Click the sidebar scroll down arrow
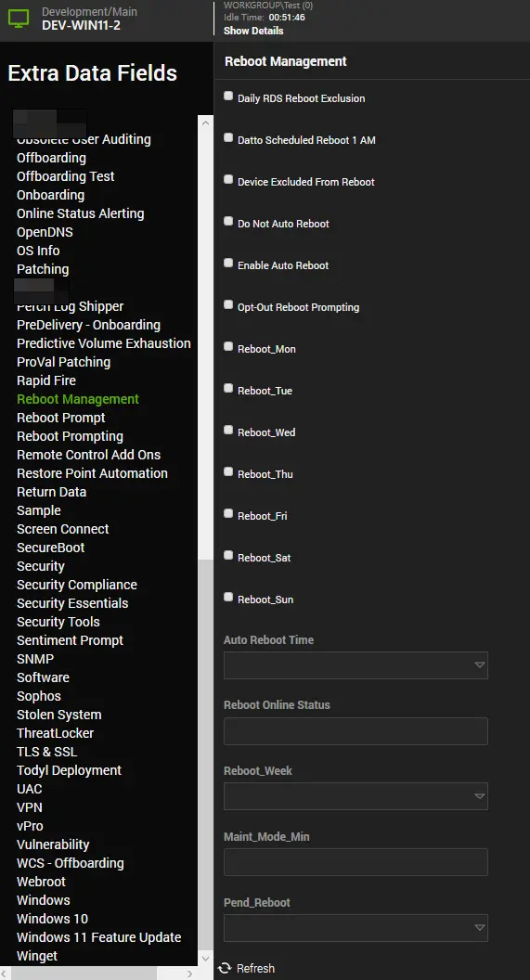Viewport: 530px width, 980px height. click(x=205, y=958)
